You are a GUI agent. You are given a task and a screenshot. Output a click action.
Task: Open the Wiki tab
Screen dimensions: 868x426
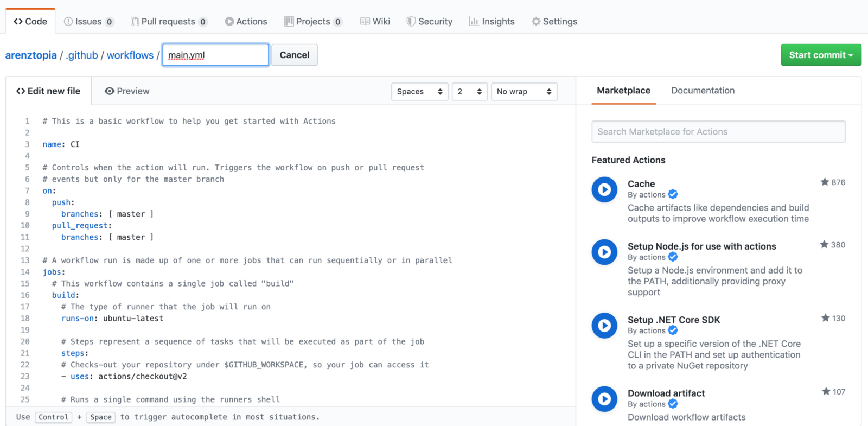[375, 22]
